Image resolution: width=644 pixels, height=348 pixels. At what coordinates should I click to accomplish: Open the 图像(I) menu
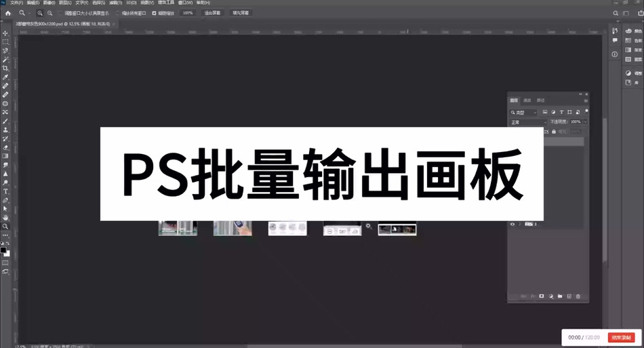click(49, 3)
